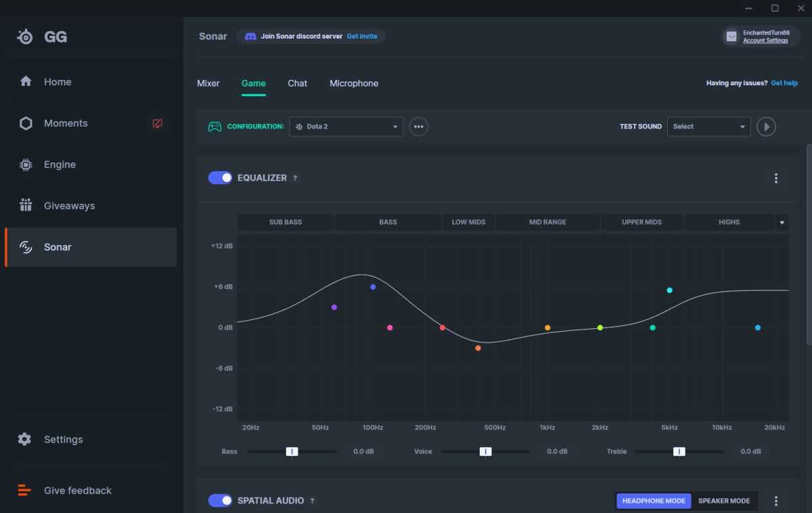Image resolution: width=812 pixels, height=513 pixels.
Task: Open Moments in the sidebar
Action: [x=91, y=123]
